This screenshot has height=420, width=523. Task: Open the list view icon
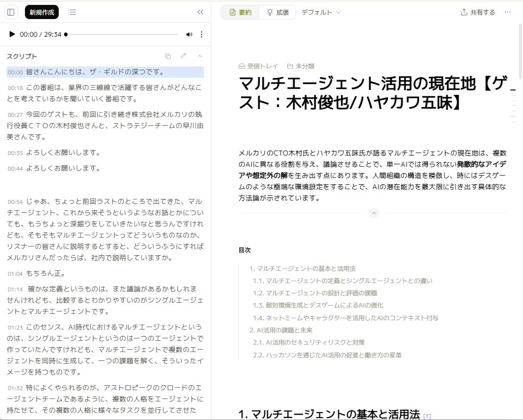pyautogui.click(x=72, y=12)
